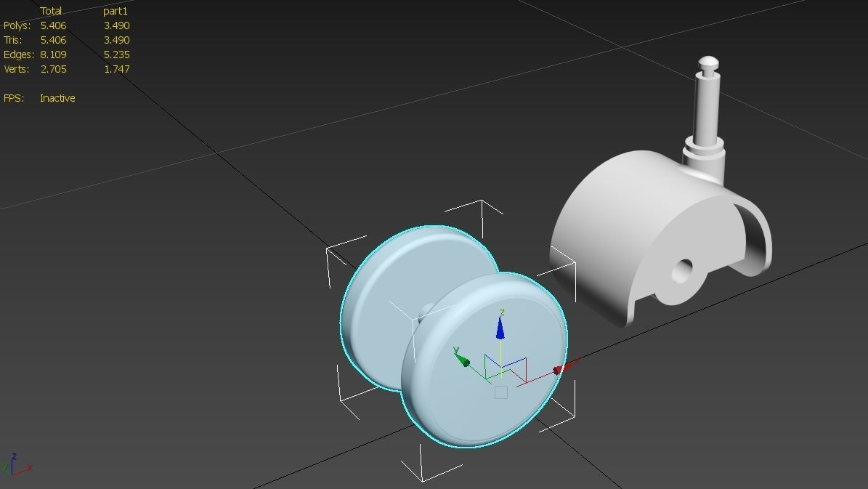Viewport: 868px width, 489px height.
Task: Click the 'part1' column header
Action: (x=115, y=10)
